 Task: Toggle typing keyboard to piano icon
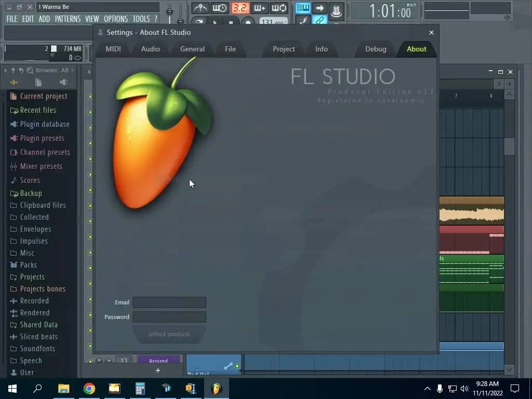303,8
